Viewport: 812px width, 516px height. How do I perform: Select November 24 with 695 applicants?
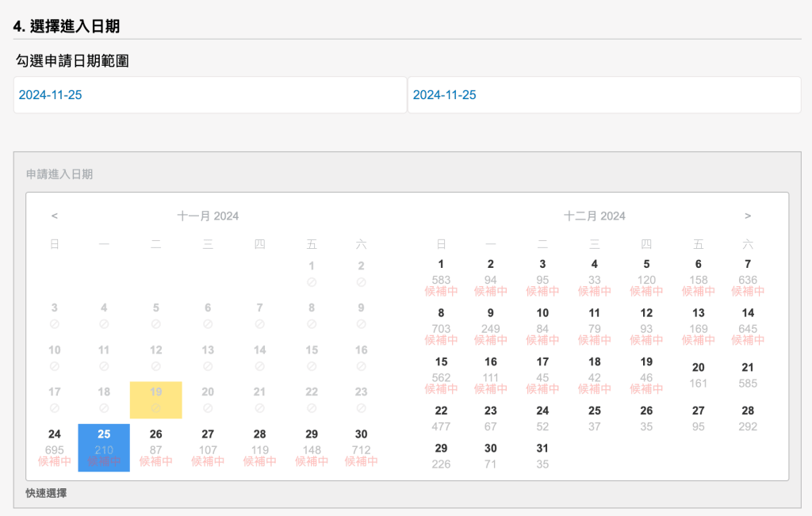click(x=55, y=447)
